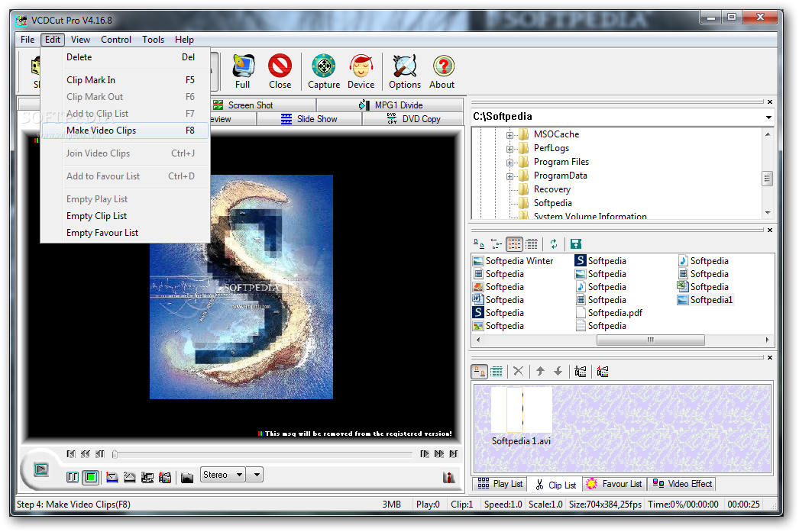Open the File menu
799x532 pixels.
27,39
